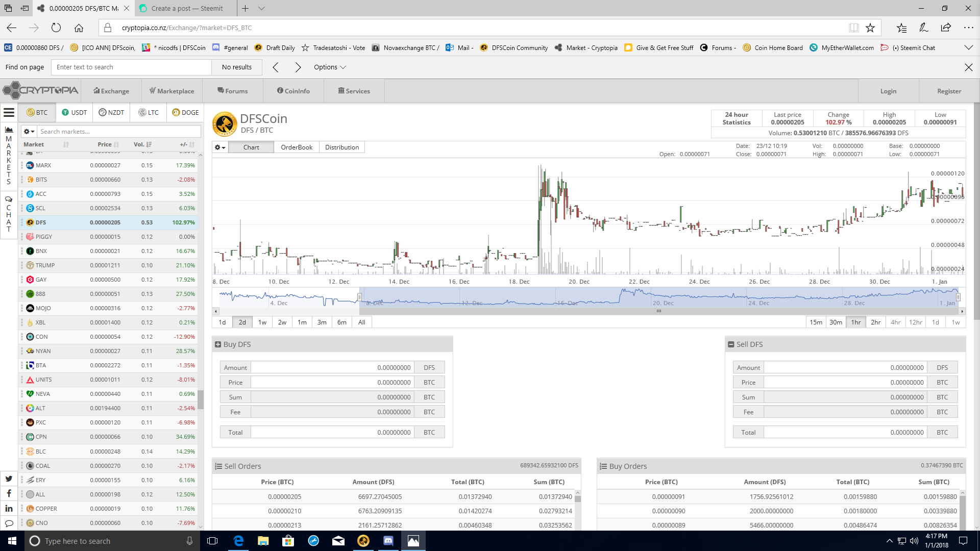Open Task View on the taskbar
The height and width of the screenshot is (551, 980).
click(213, 541)
